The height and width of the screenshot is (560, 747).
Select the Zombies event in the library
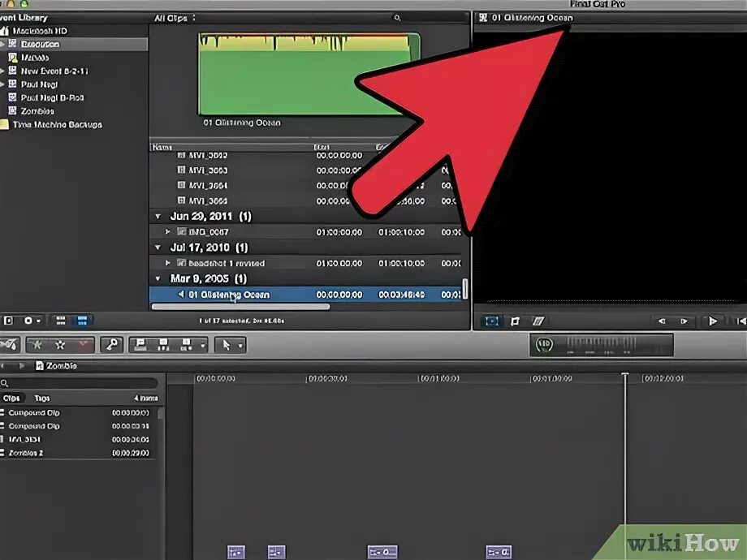37,111
